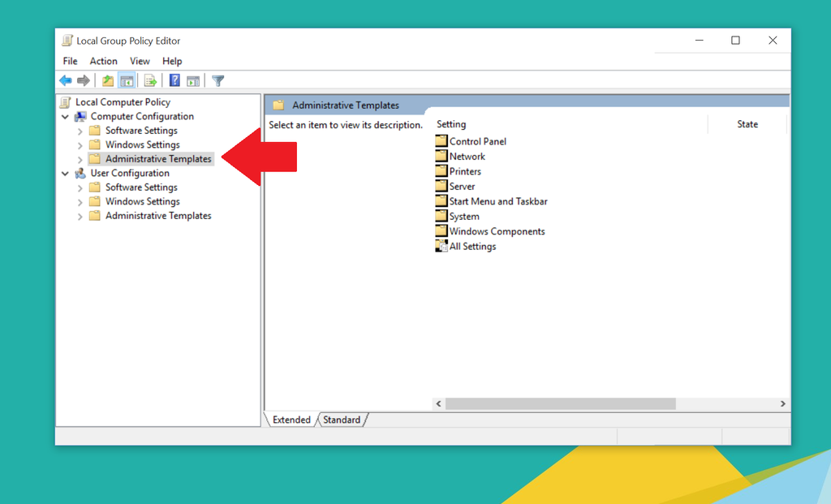Screen dimensions: 831x504
Task: Open the Action menu
Action: [x=103, y=61]
